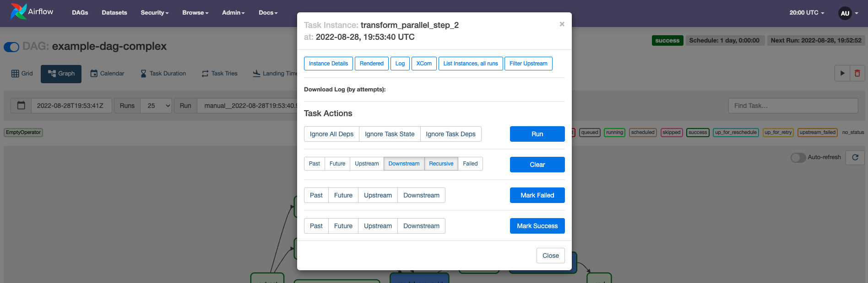This screenshot has height=283, width=868.
Task: Toggle Ignore Task State option
Action: pos(390,134)
